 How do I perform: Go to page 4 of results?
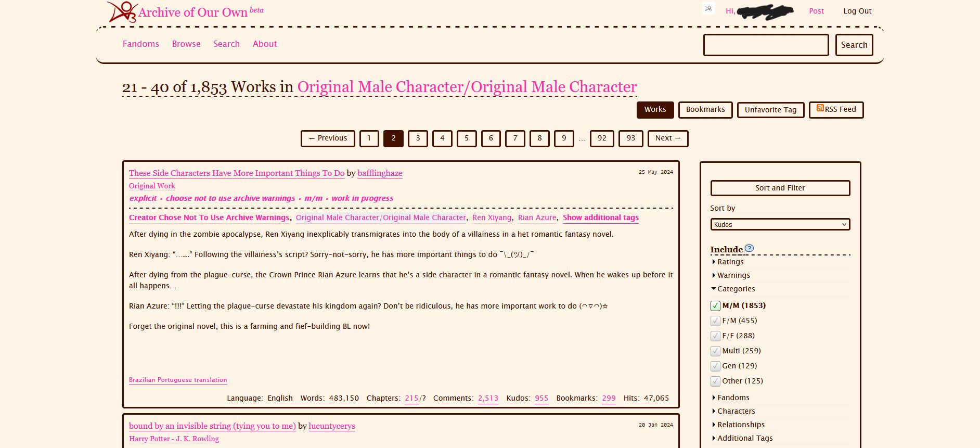click(442, 138)
